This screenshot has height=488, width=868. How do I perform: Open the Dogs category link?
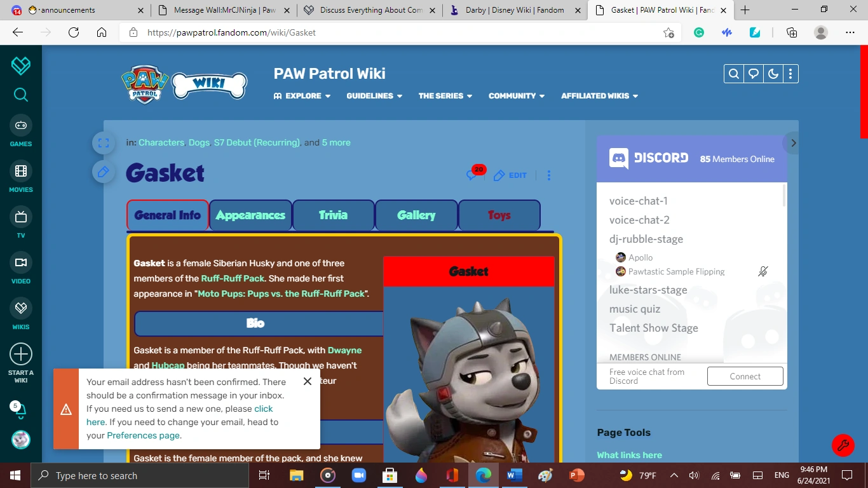[x=199, y=142]
